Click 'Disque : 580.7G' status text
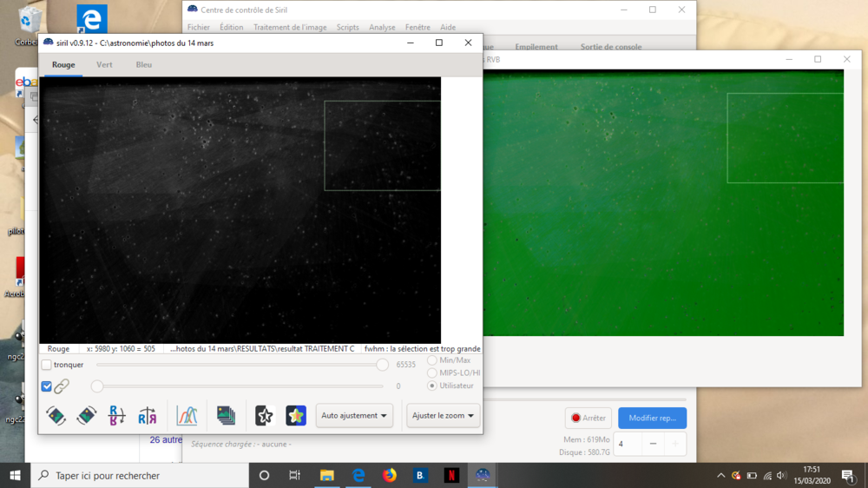 coord(584,452)
